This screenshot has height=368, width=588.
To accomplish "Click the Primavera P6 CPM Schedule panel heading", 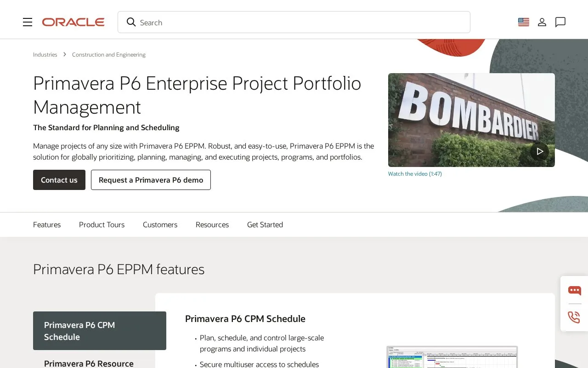I will (245, 319).
